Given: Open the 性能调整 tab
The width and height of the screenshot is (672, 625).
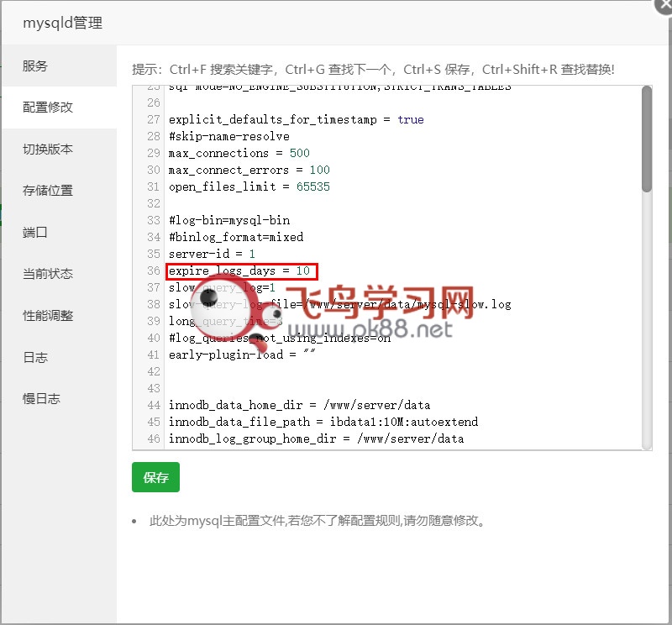Looking at the screenshot, I should pyautogui.click(x=48, y=316).
